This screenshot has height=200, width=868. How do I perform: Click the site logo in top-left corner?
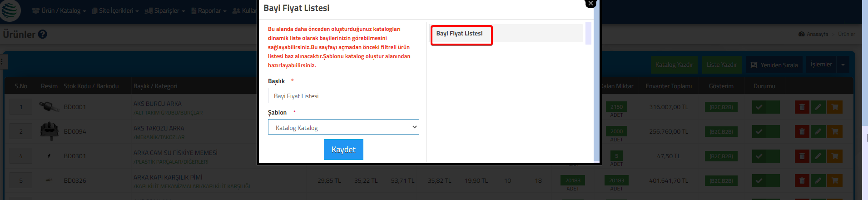pos(10,10)
